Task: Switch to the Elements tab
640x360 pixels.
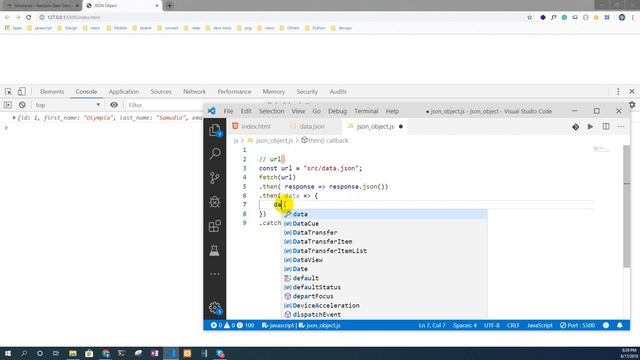Action: tap(52, 91)
